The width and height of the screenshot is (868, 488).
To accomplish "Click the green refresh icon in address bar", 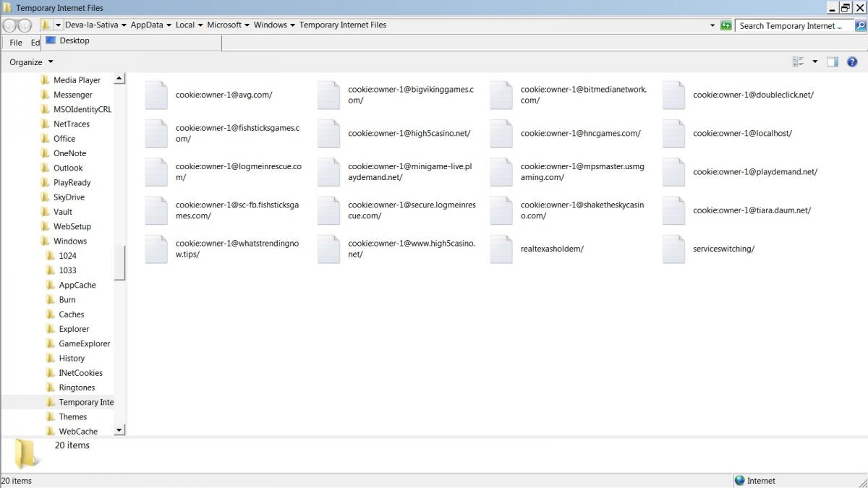I will [x=726, y=25].
